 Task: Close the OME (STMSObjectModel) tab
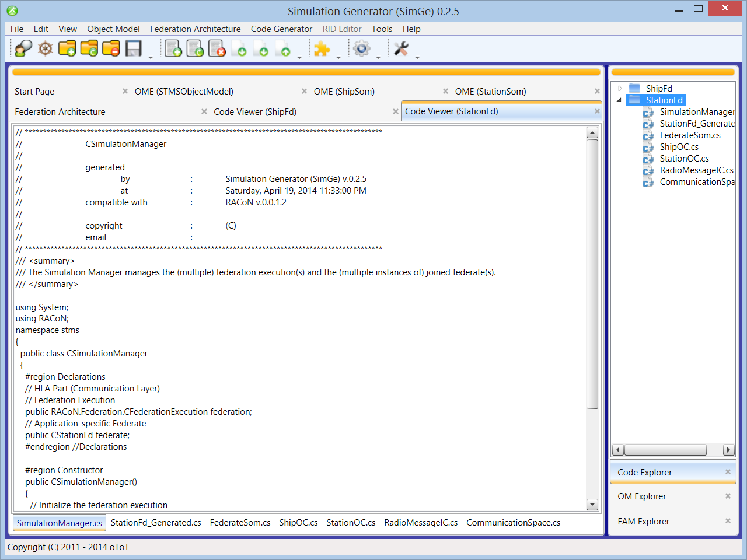pyautogui.click(x=304, y=92)
